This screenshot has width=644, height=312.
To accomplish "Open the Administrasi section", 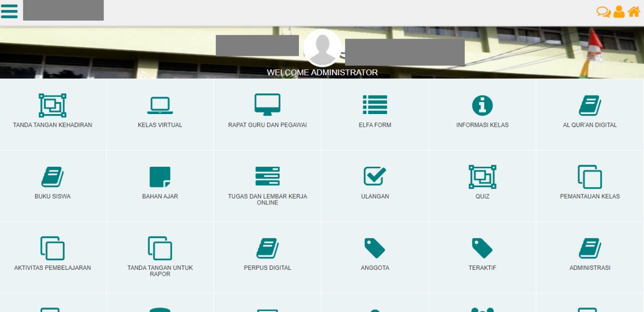I will tap(590, 249).
